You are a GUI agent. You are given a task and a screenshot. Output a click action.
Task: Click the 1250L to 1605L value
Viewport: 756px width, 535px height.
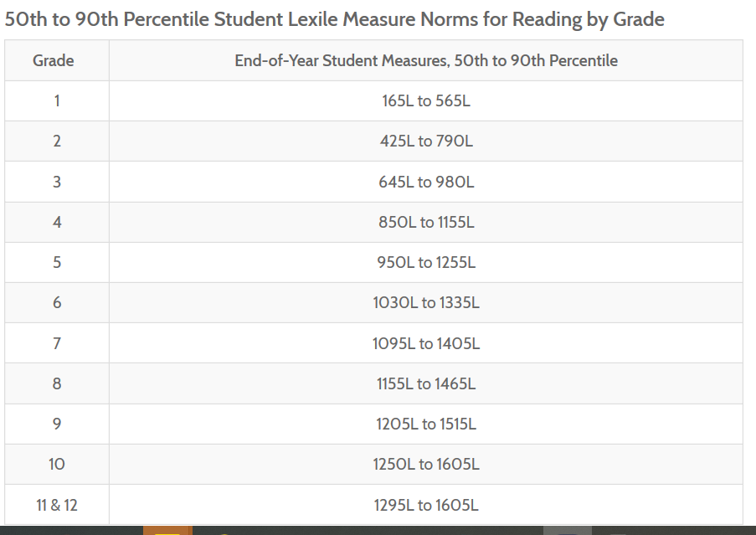(426, 464)
